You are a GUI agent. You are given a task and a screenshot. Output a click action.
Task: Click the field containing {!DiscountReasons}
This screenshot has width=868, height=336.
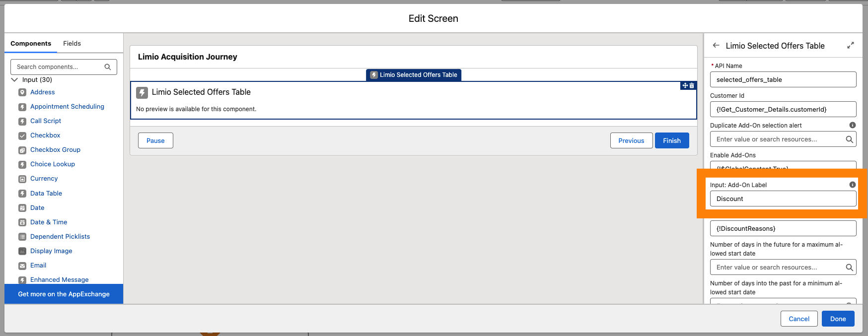click(783, 228)
